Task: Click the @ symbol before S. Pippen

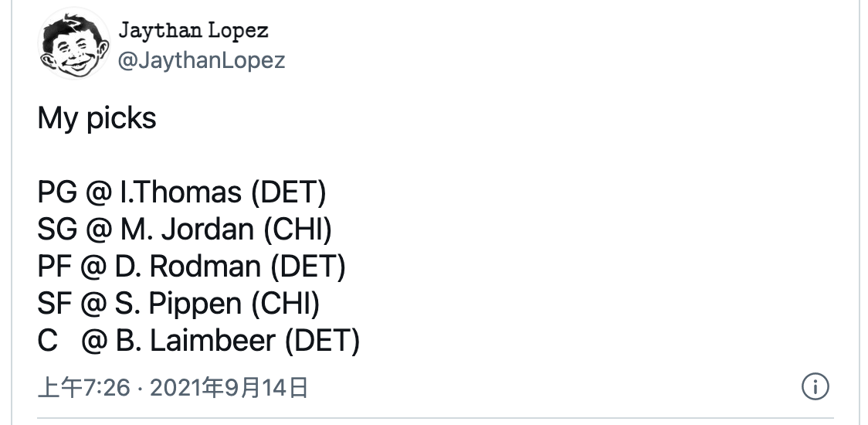Action: coord(93,304)
